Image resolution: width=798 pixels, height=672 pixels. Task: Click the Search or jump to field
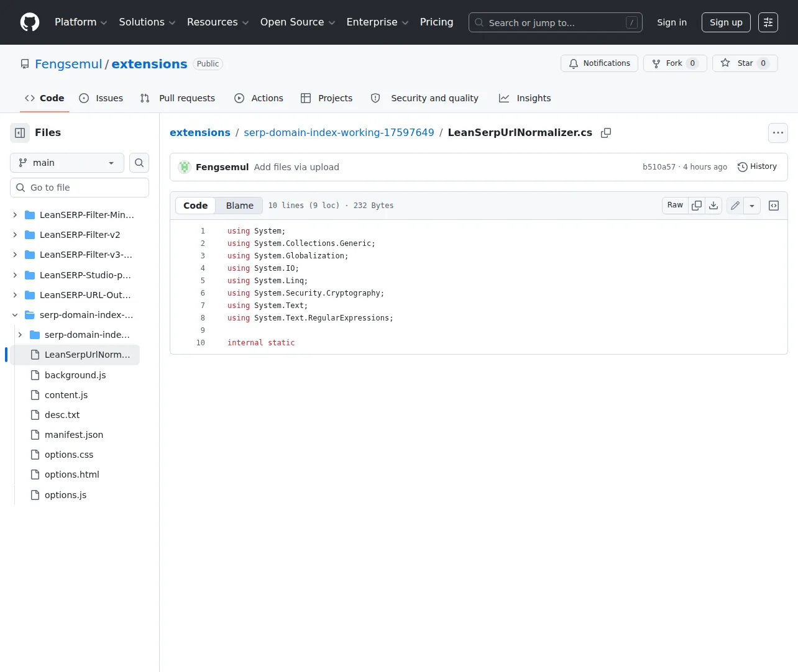[x=556, y=23]
